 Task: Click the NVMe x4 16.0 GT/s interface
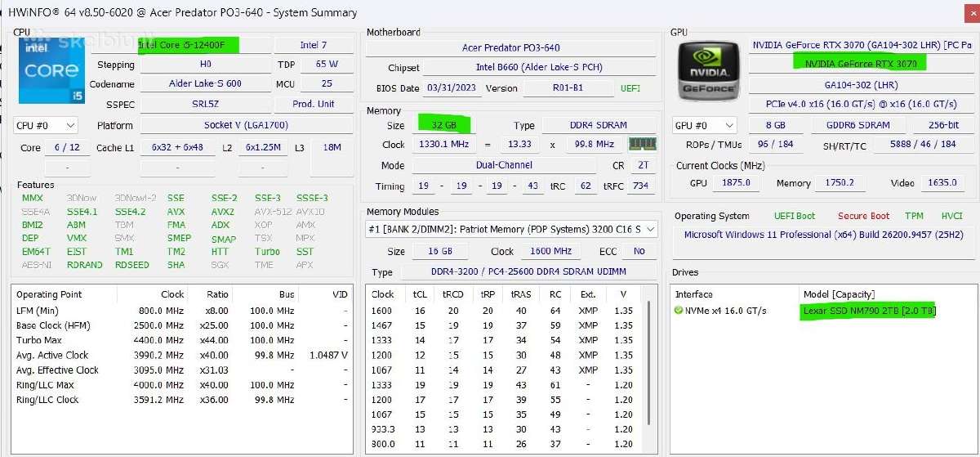pyautogui.click(x=725, y=311)
